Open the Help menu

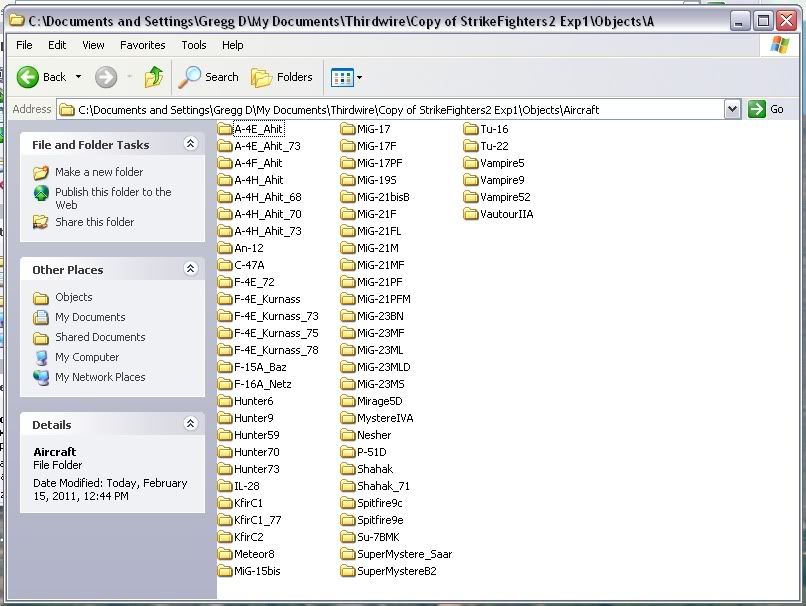(x=232, y=45)
